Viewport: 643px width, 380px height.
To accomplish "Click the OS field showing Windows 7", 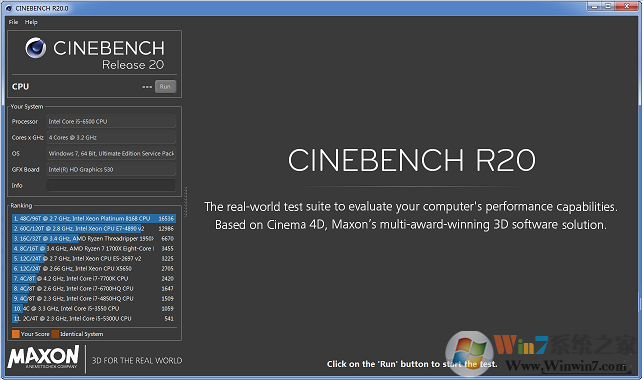I will point(111,153).
